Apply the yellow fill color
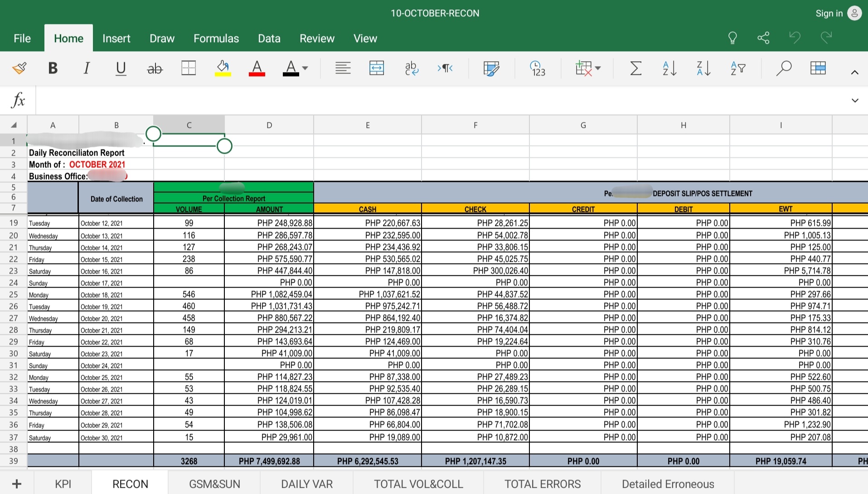Viewport: 868px width, 494px height. 223,68
